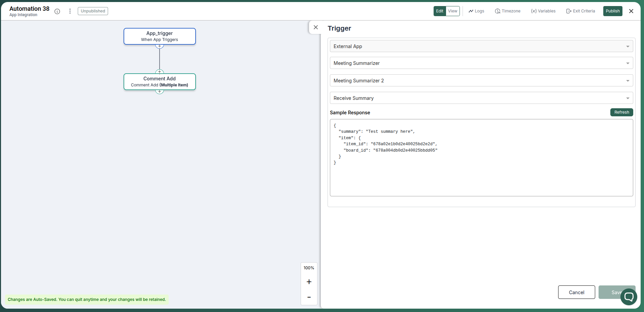Click the info icon next to Automation 38
The height and width of the screenshot is (312, 644).
[57, 11]
